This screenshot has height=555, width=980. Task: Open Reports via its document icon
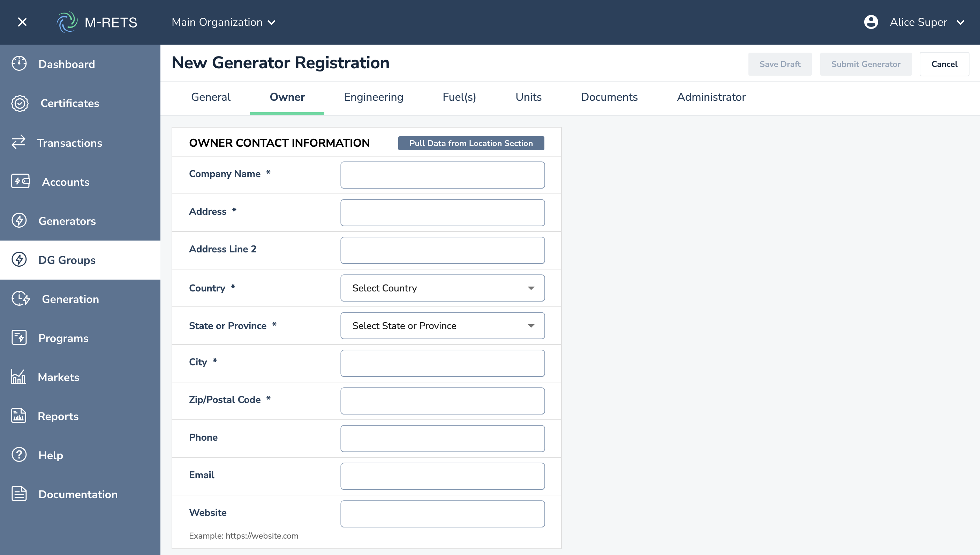click(x=19, y=416)
